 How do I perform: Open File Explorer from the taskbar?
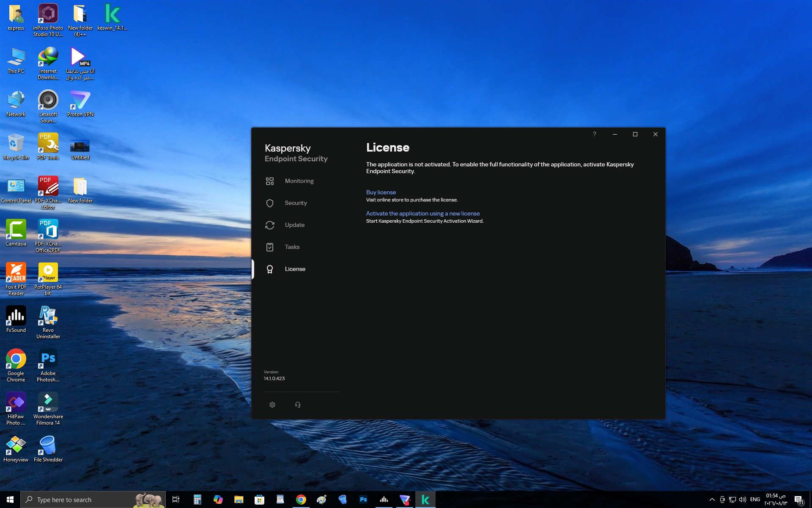point(239,500)
